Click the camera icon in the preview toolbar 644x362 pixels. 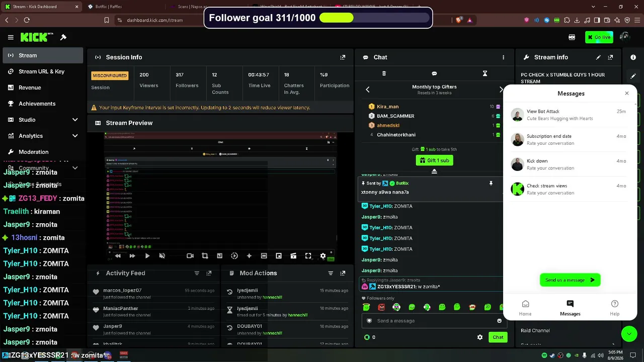click(190, 256)
